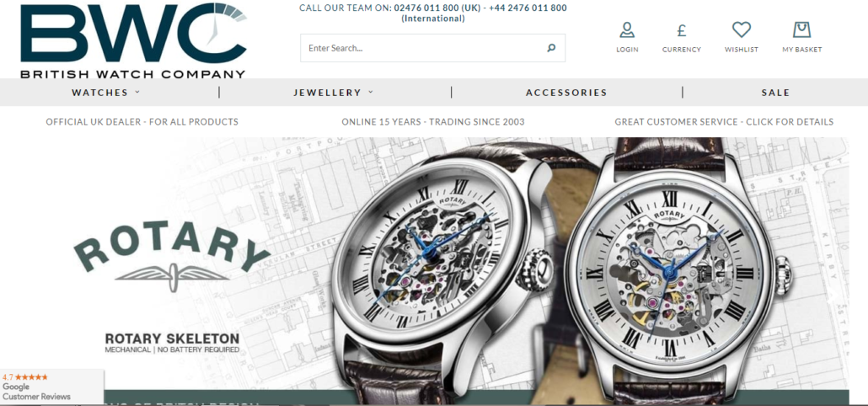Expand the Jewellery dropdown chevron
The width and height of the screenshot is (868, 406).
pyautogui.click(x=370, y=92)
